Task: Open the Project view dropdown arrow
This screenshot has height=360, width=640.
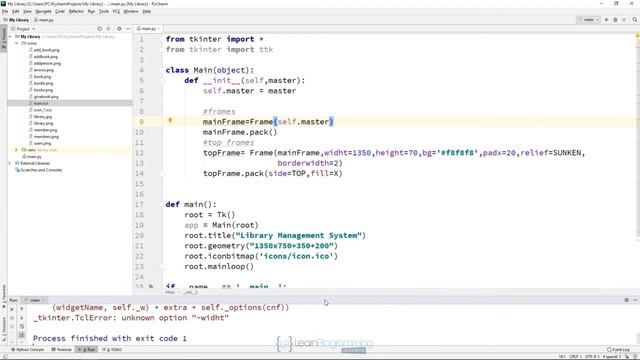Action: 33,29
